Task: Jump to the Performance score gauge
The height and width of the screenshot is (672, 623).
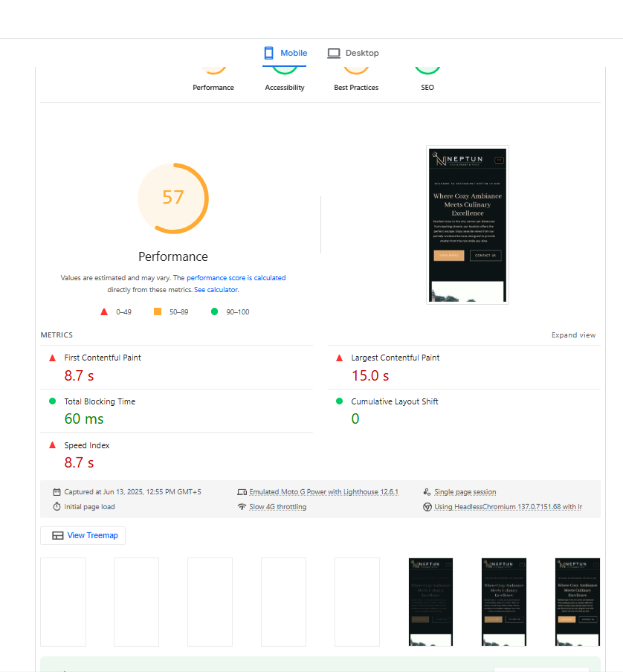Action: pos(213,80)
